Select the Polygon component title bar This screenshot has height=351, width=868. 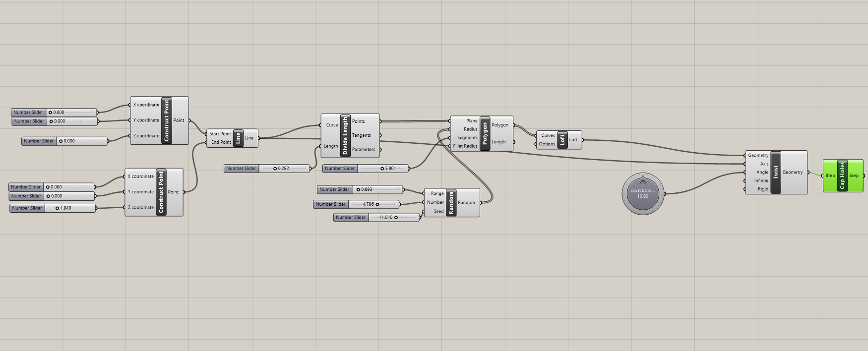[485, 134]
